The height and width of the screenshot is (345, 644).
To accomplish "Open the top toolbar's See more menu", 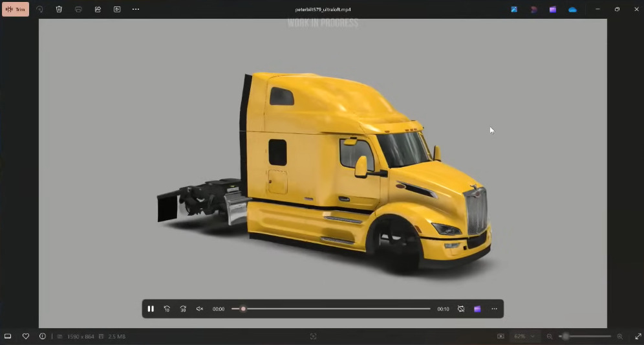I will (136, 10).
